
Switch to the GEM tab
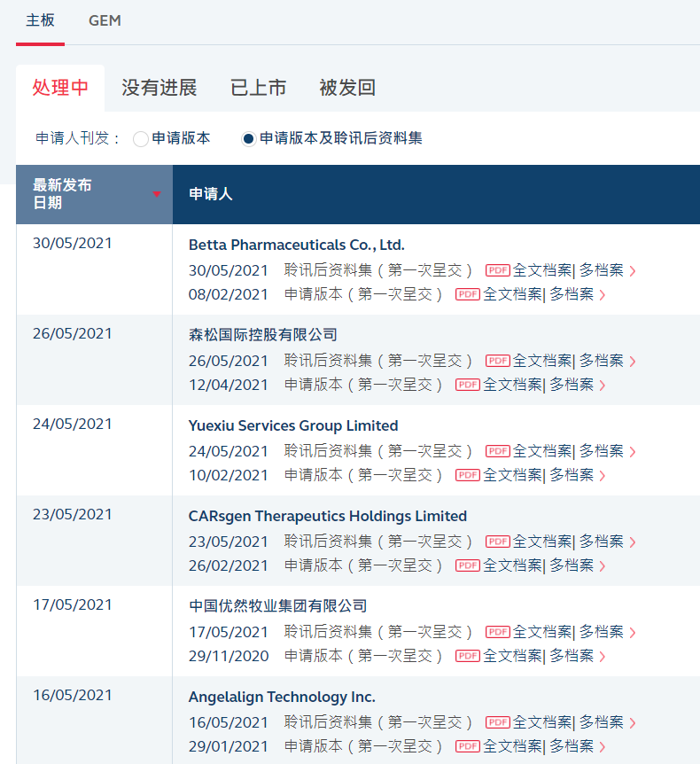pyautogui.click(x=105, y=20)
